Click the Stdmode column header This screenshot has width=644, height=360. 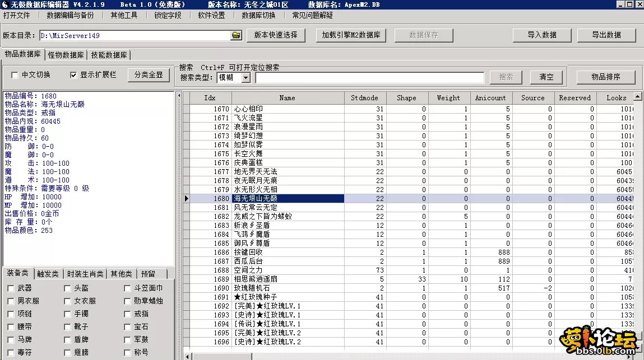coord(365,97)
